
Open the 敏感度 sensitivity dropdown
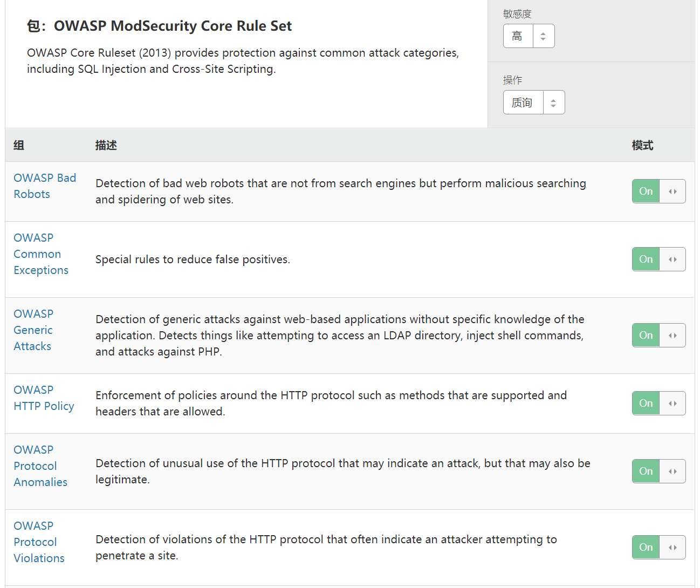529,36
